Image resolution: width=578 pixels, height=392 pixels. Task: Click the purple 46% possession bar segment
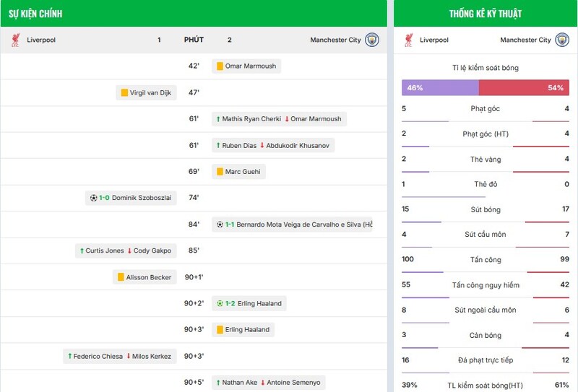click(440, 87)
